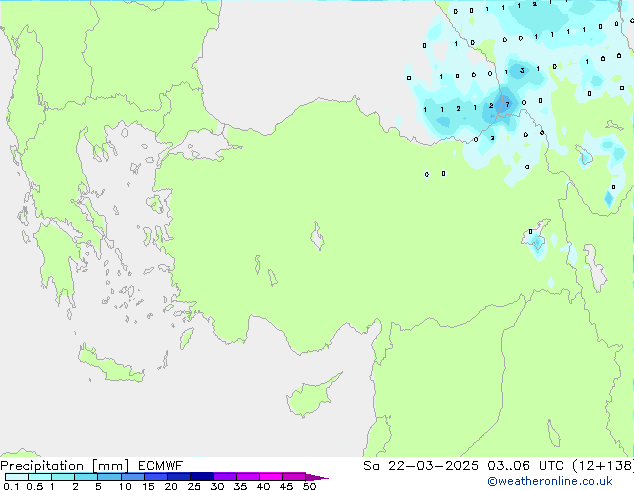Select the 'ECMWF' model label

161,466
